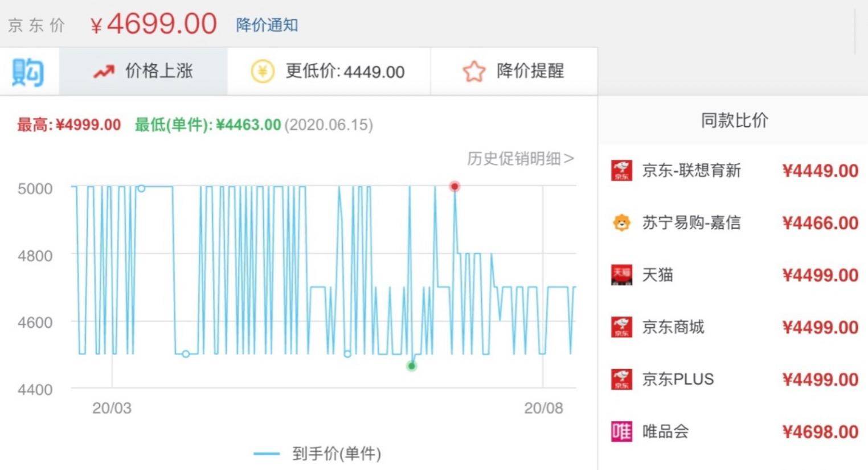Click the ¥4499.00 price in the 京东PLUS row

pyautogui.click(x=820, y=380)
